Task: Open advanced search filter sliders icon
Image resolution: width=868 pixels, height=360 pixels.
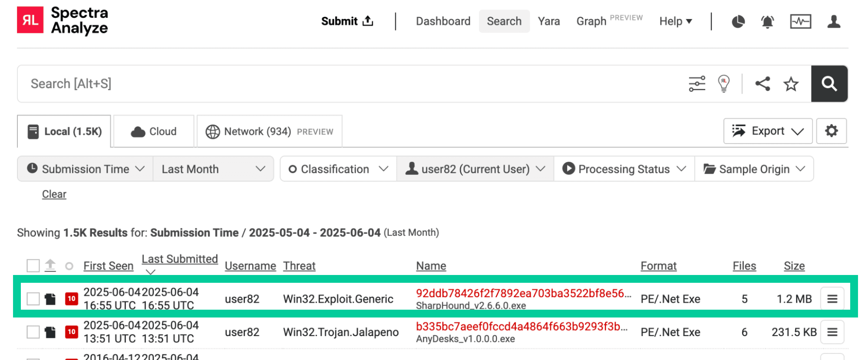Action: tap(697, 84)
